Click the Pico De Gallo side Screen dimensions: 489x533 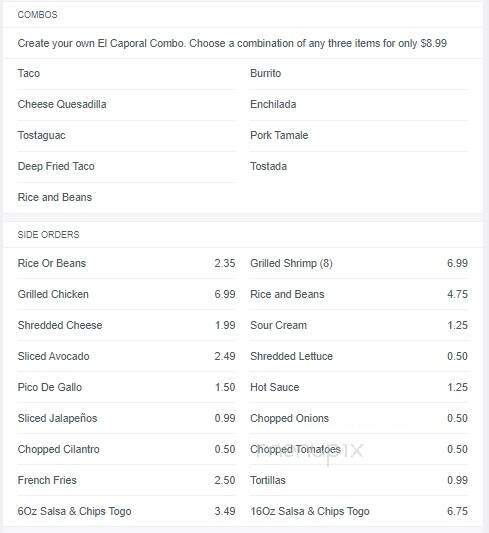(x=126, y=387)
